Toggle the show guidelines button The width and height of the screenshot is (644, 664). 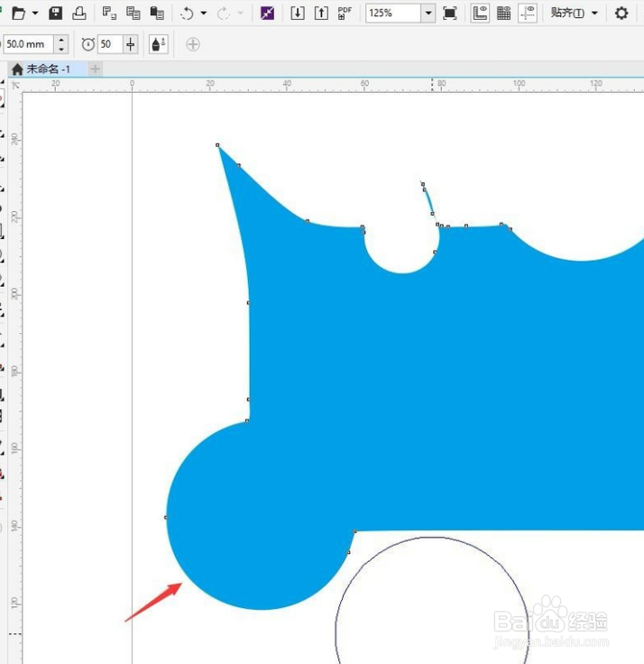tap(528, 14)
